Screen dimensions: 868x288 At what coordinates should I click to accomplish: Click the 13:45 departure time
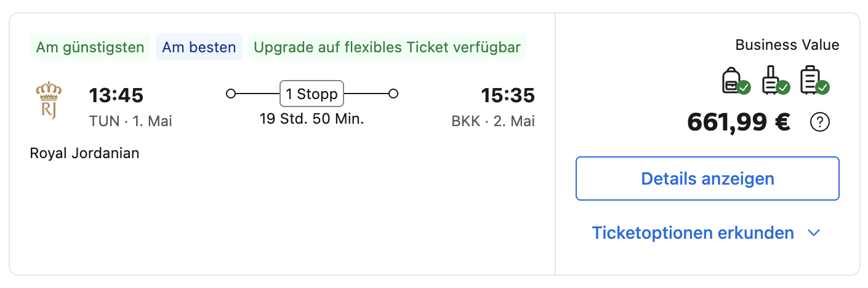(x=116, y=96)
